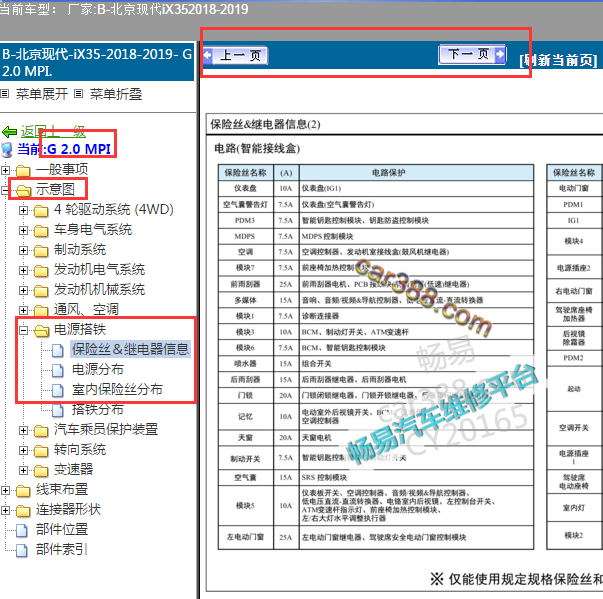
Task: Click the 4 轮驱动系统 (4WD) folder icon
Action: 41,211
